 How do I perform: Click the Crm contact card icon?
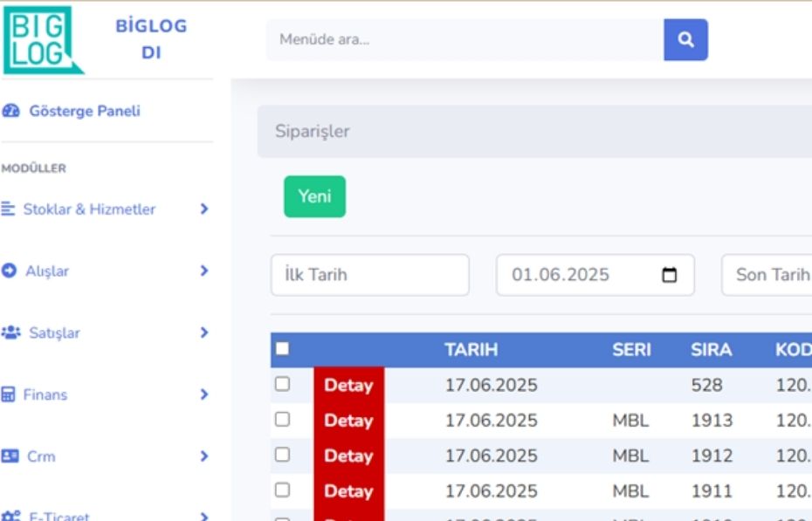[x=10, y=456]
